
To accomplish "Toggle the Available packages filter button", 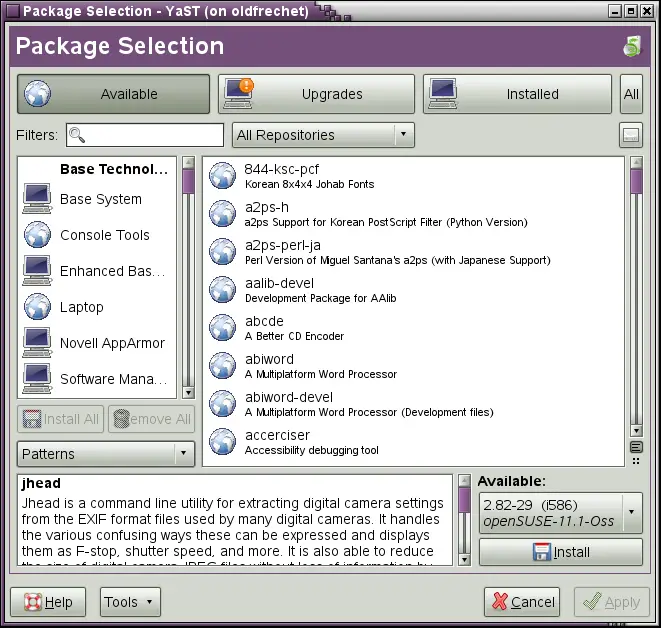I will click(113, 94).
